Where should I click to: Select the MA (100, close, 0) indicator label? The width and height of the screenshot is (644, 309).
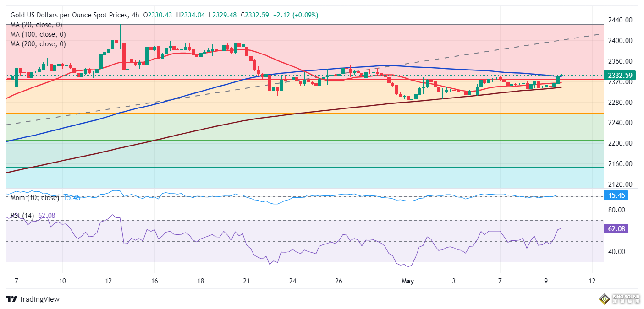click(x=38, y=34)
